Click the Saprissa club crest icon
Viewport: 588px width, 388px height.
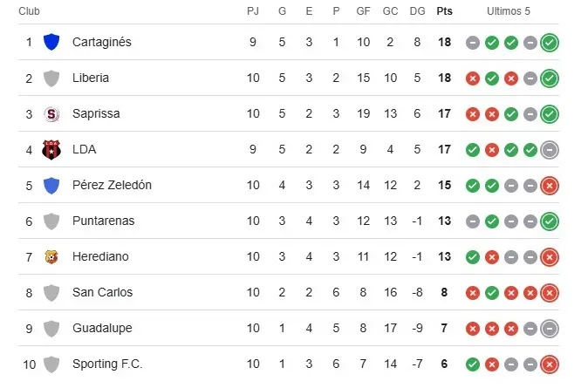(51, 113)
